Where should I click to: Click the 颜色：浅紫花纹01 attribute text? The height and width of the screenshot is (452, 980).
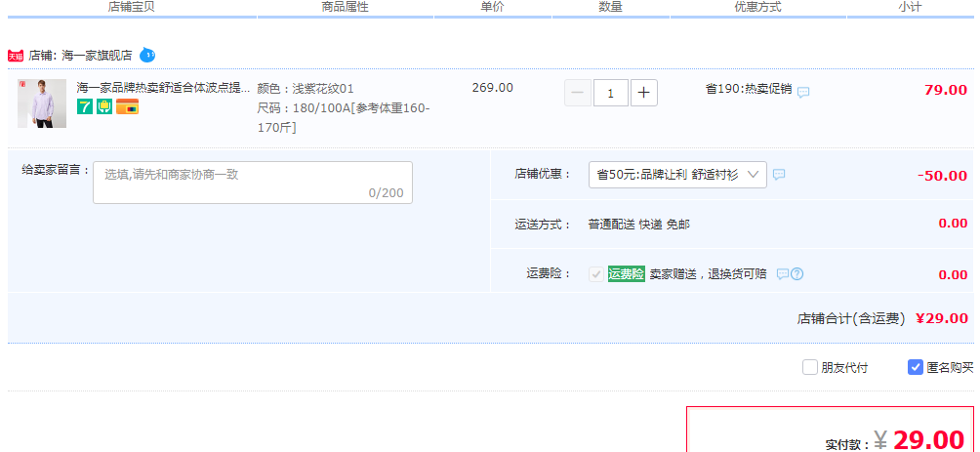pyautogui.click(x=306, y=88)
